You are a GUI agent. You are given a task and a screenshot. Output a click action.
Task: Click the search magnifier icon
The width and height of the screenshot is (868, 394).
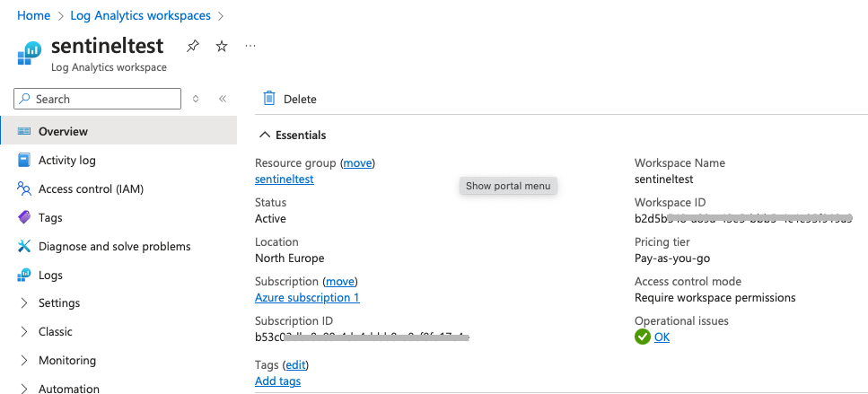click(x=24, y=99)
